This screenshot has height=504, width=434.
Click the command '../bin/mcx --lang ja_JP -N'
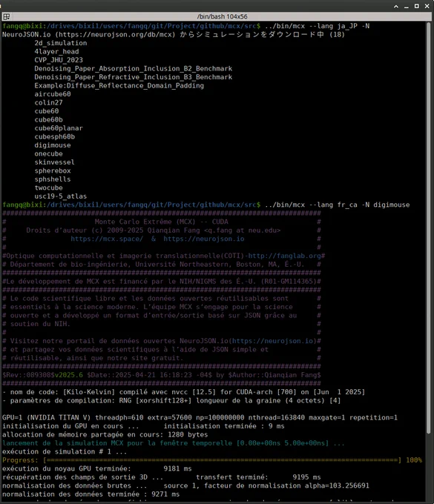tap(317, 26)
